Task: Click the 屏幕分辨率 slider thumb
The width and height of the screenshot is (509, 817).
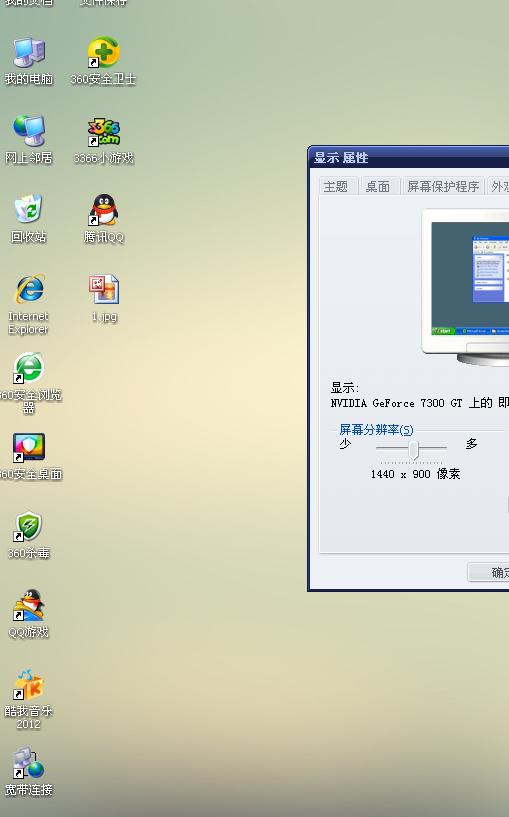Action: click(x=414, y=449)
